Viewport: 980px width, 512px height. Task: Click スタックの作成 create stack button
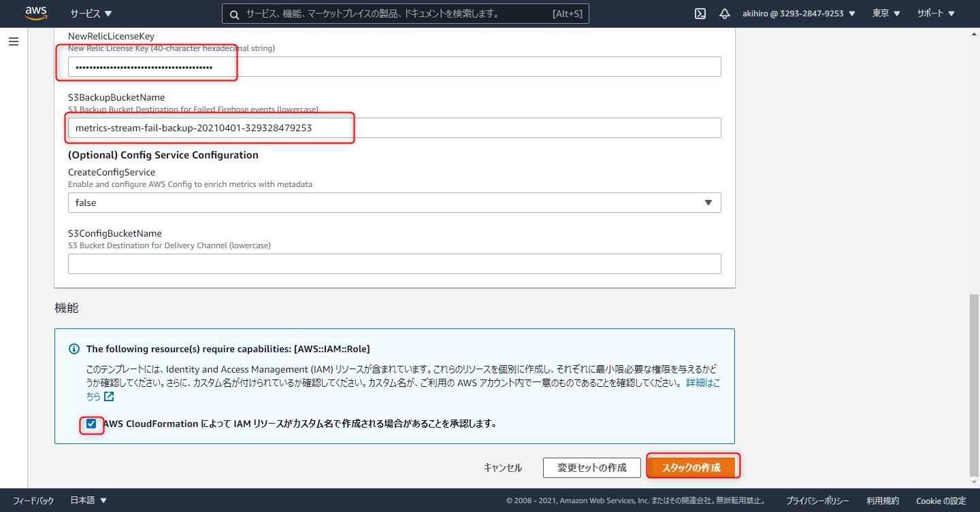[691, 468]
